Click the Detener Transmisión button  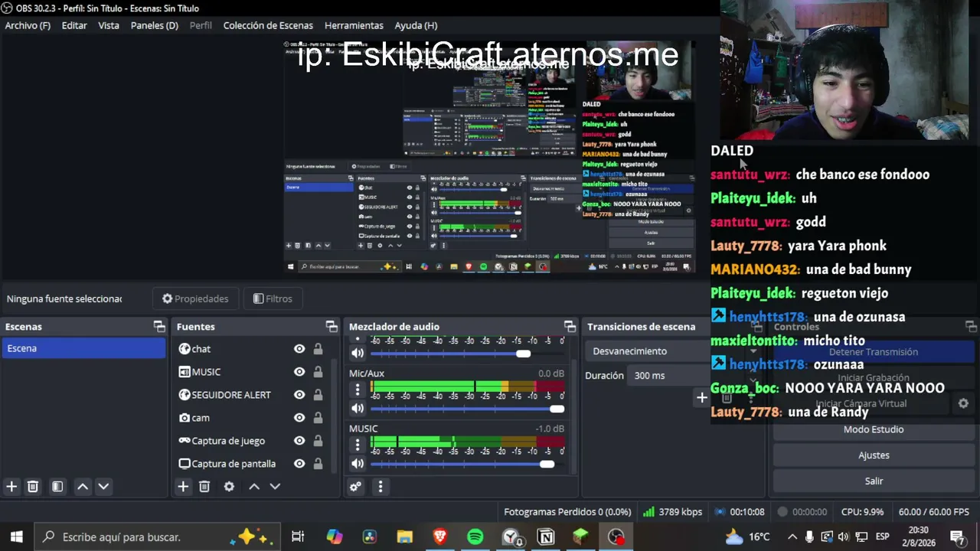tap(874, 352)
